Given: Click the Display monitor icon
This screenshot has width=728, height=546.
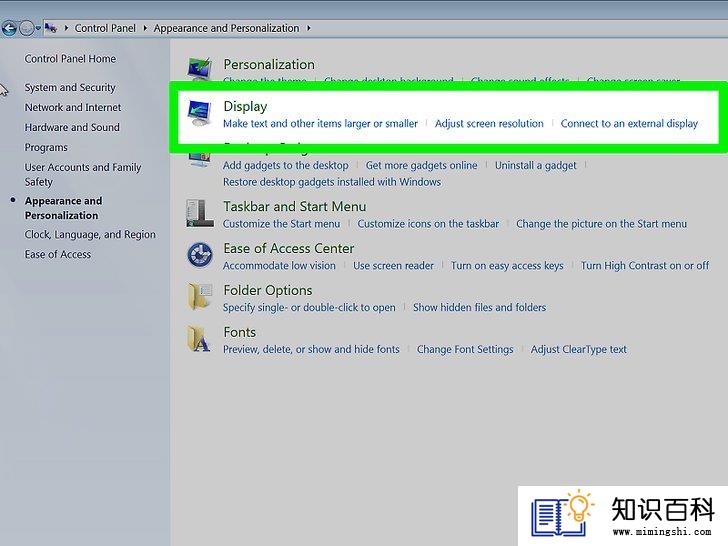Looking at the screenshot, I should pos(200,113).
